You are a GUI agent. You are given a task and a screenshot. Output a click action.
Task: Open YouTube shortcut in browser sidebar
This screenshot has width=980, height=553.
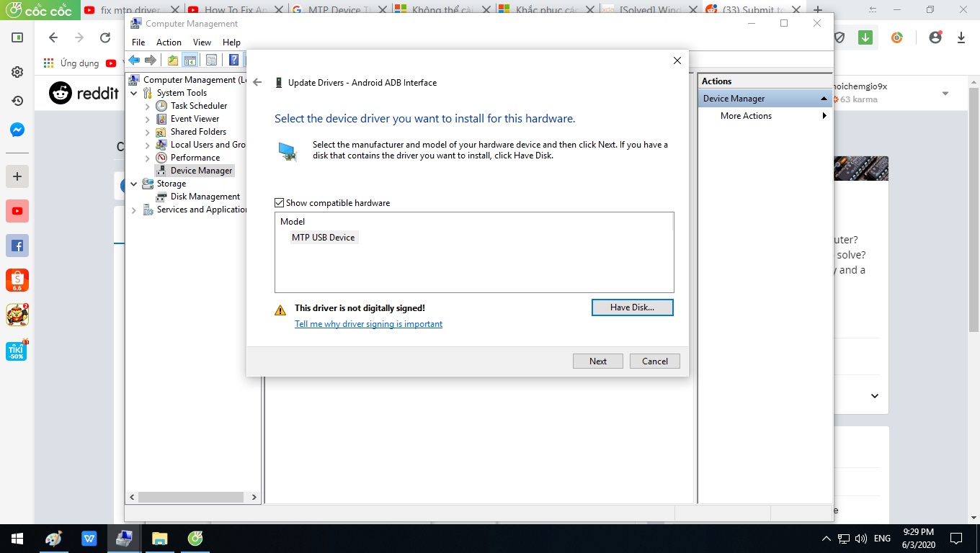17,211
